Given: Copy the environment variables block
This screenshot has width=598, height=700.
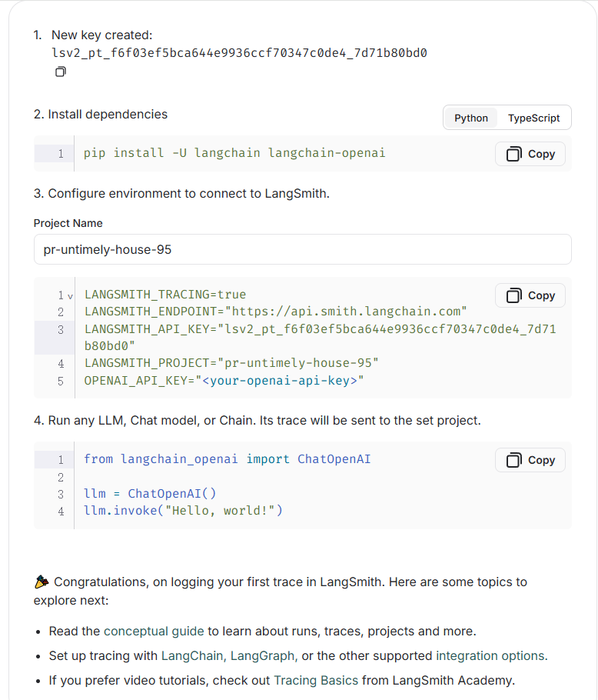Looking at the screenshot, I should click(530, 295).
